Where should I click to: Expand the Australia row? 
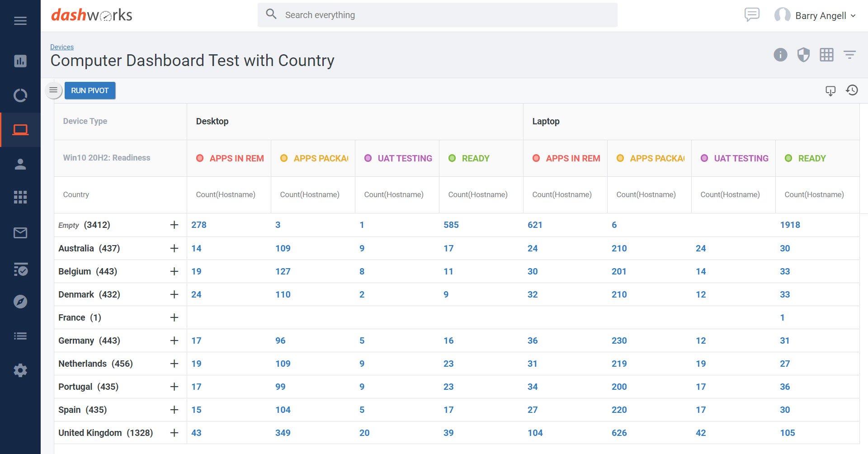(x=174, y=248)
